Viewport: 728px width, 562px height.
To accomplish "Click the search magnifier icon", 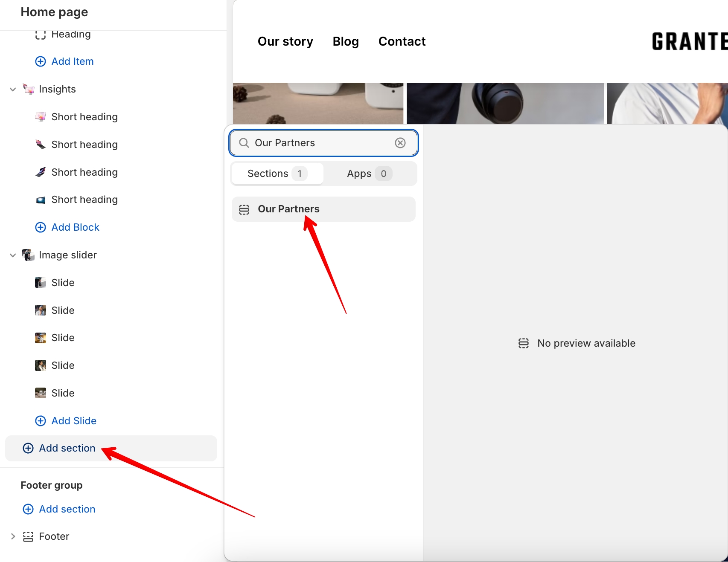I will [x=244, y=143].
